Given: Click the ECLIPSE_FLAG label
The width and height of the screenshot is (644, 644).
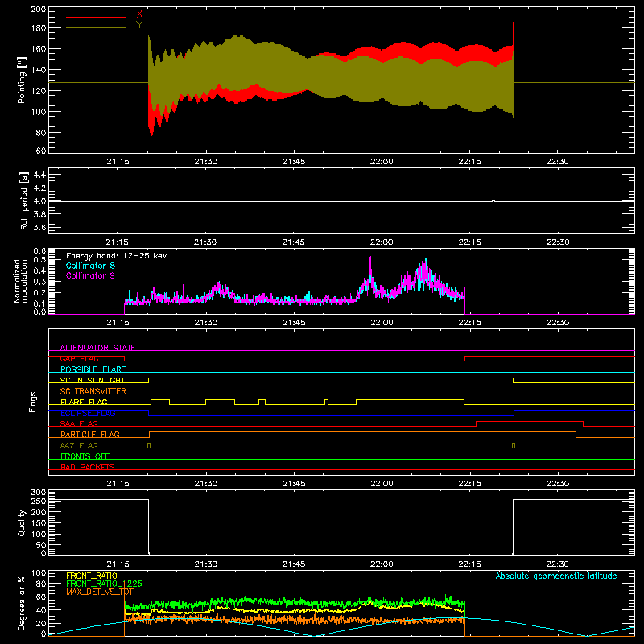Looking at the screenshot, I should pos(88,413).
